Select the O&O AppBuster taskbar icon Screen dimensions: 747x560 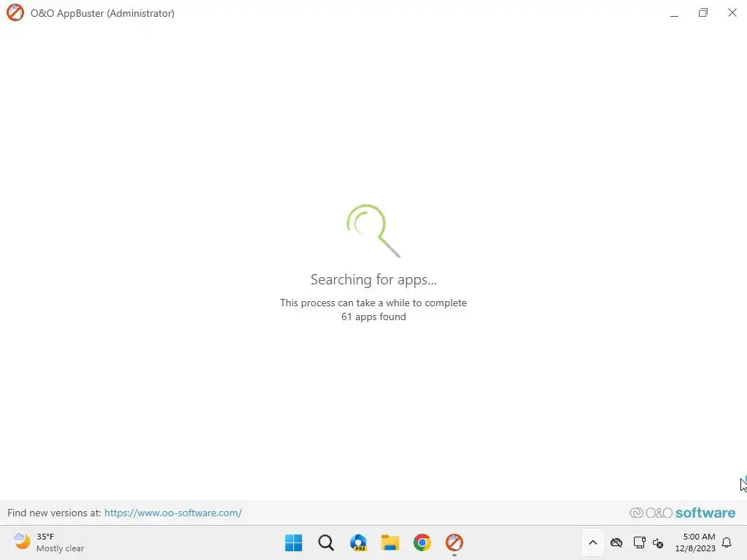[x=454, y=542]
